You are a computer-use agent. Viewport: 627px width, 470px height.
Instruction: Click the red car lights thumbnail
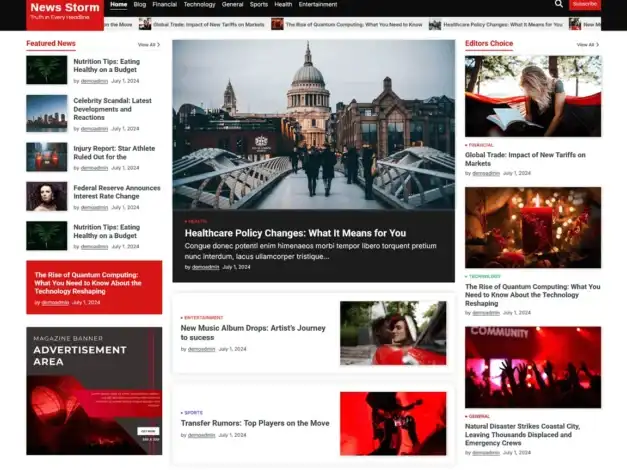pos(47,157)
